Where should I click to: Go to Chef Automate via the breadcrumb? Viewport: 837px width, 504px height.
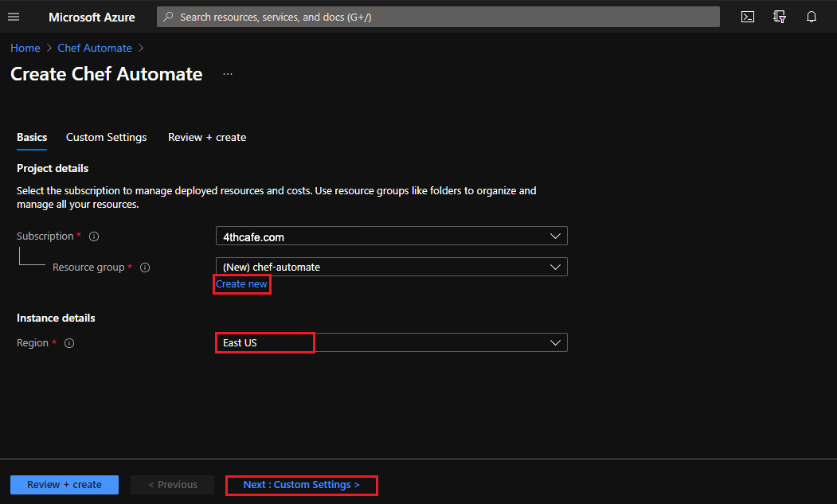(x=94, y=48)
